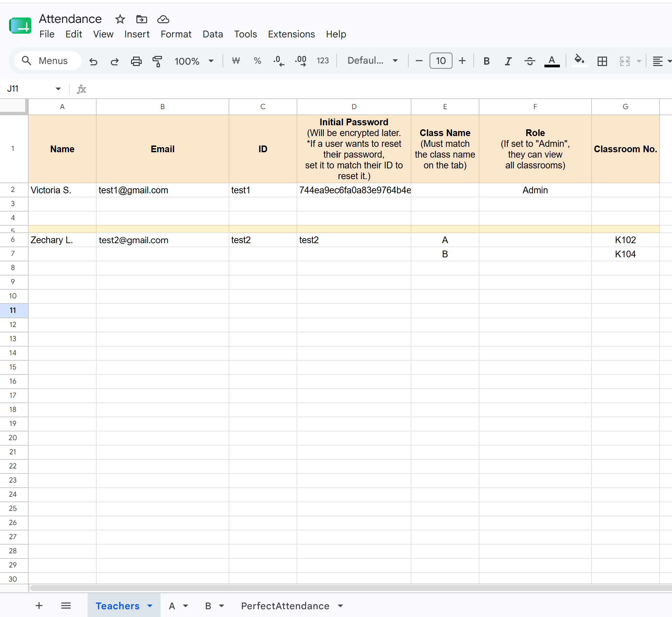
Task: Click the merge cells icon
Action: tap(625, 61)
